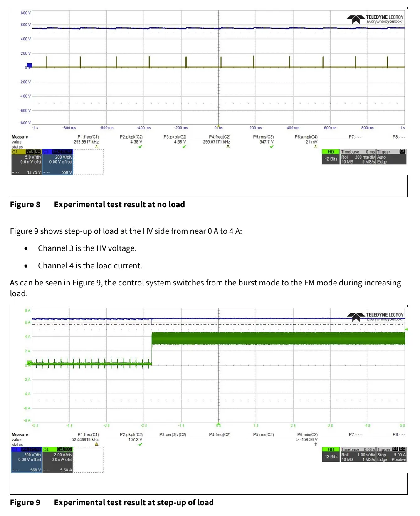
Task: Click the 295.07171 kHz measurement value
Action: click(216, 142)
